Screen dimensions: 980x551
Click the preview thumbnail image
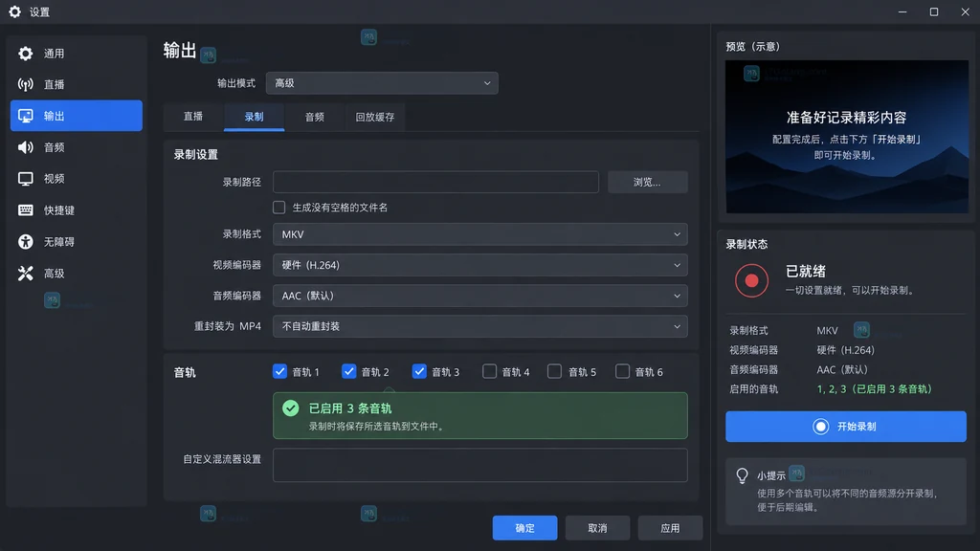[x=847, y=137]
